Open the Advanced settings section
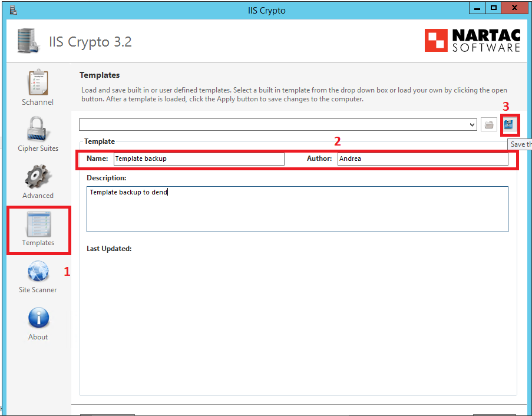The image size is (532, 416). pos(38,181)
